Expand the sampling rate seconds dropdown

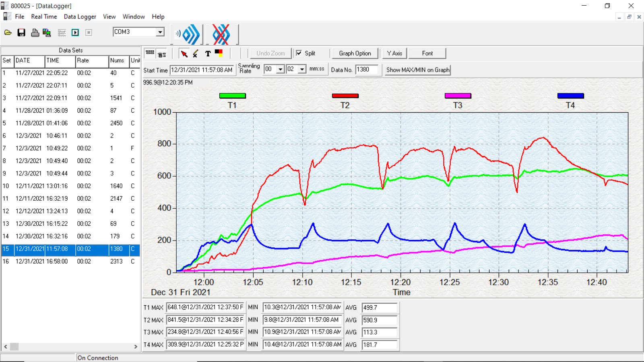pos(302,69)
